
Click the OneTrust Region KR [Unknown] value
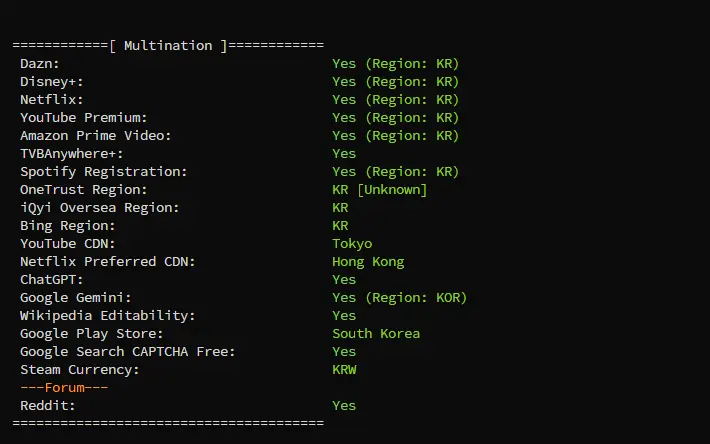(x=380, y=190)
